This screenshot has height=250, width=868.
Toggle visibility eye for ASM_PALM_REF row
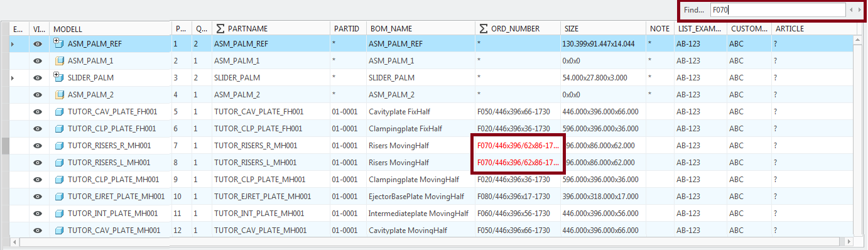(x=38, y=44)
